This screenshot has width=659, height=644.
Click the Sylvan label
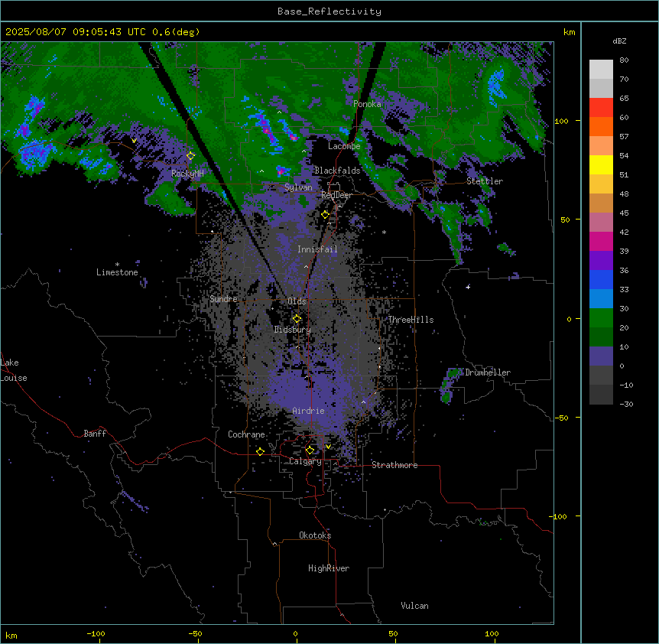tap(298, 187)
